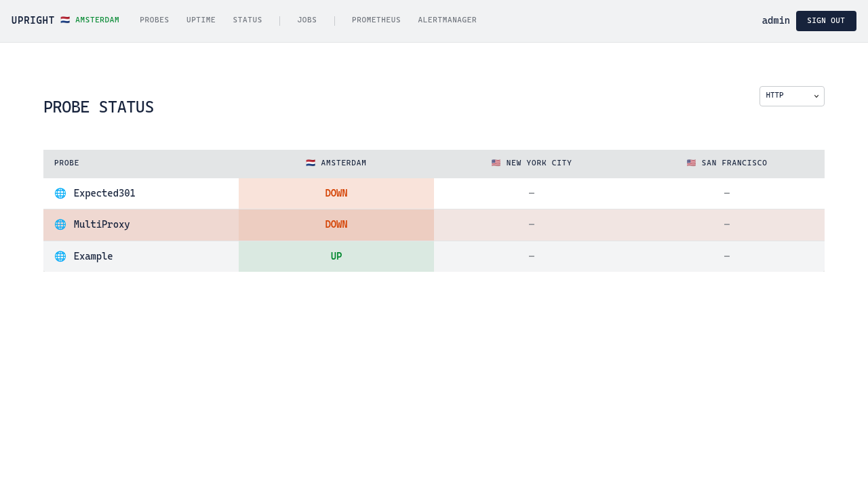868x488 pixels.
Task: Click the admin username label
Action: point(775,20)
